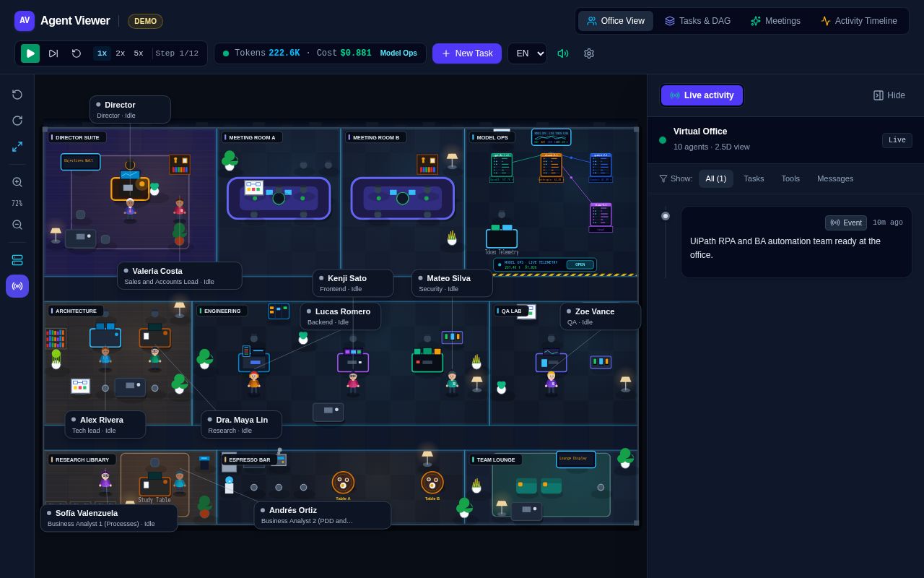This screenshot has width=924, height=578.
Task: Restart the playback with the reset icon
Action: 77,53
